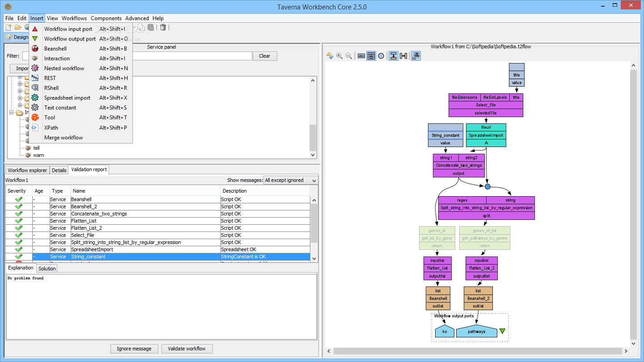
Task: Open the File menu
Action: (9, 18)
